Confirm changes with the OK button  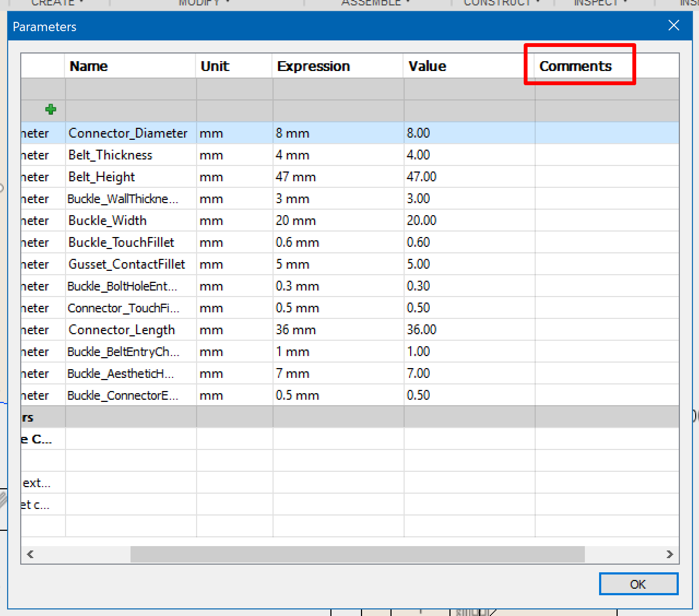(638, 584)
